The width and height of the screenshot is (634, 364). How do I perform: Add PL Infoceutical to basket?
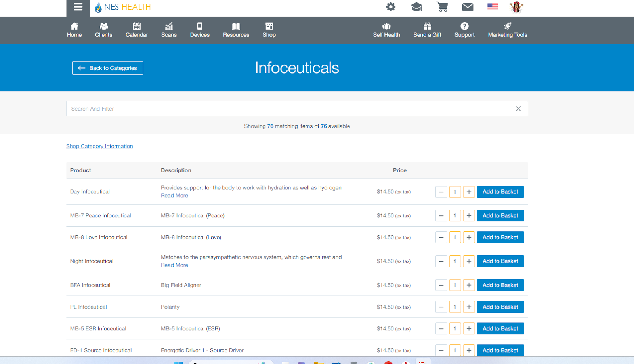click(x=500, y=307)
